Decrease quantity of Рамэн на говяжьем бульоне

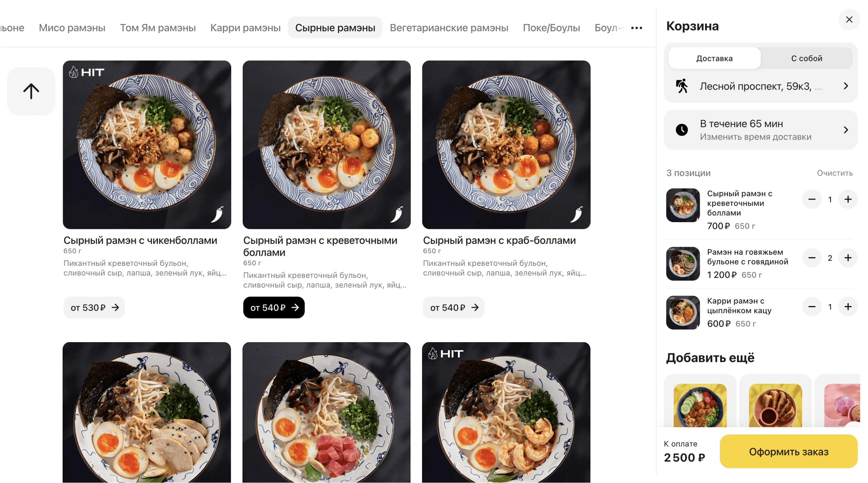pyautogui.click(x=812, y=258)
